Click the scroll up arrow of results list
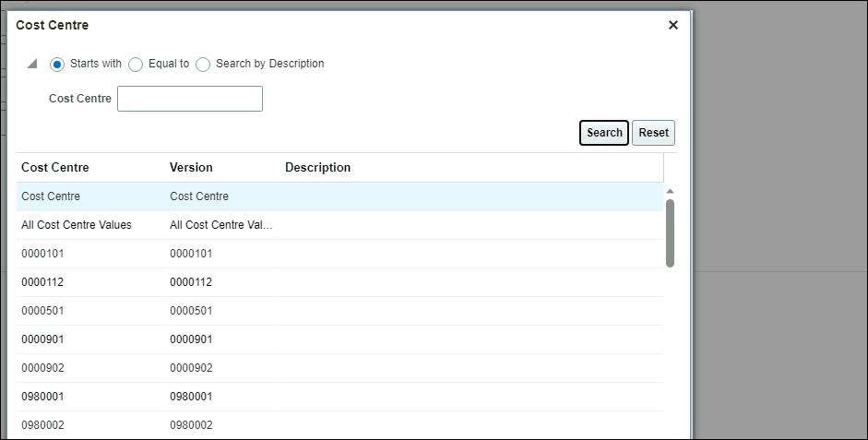The image size is (868, 440). [x=670, y=191]
